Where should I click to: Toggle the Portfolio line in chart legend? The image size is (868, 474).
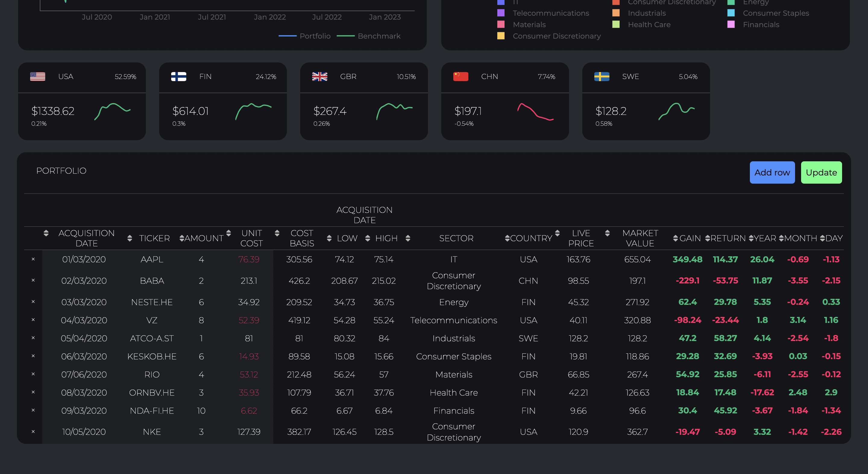tap(305, 36)
